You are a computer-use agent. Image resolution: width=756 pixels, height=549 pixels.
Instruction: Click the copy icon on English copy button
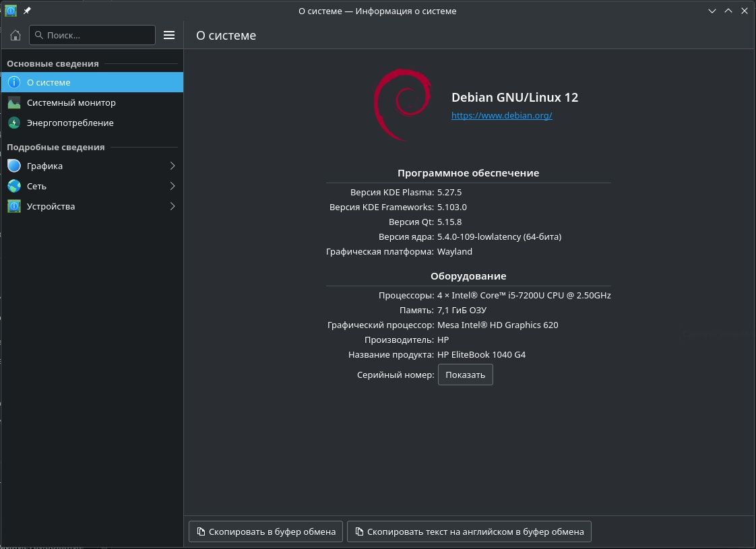pos(359,531)
